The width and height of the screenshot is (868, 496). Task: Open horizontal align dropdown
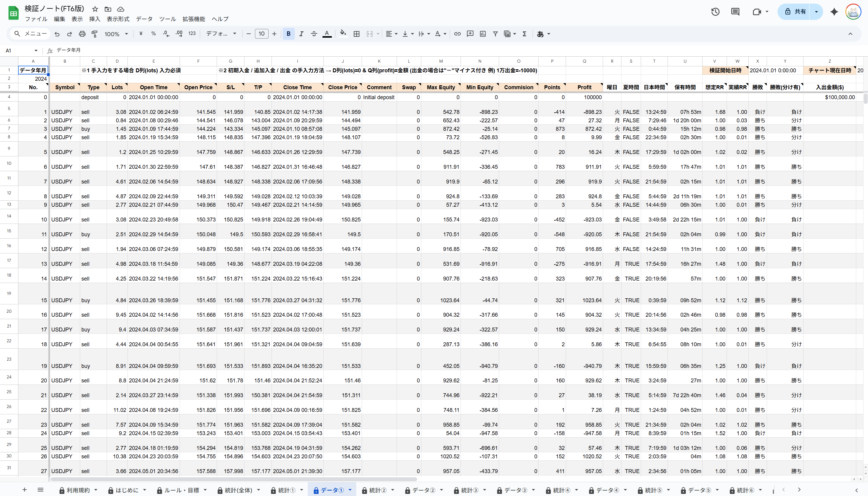[392, 34]
